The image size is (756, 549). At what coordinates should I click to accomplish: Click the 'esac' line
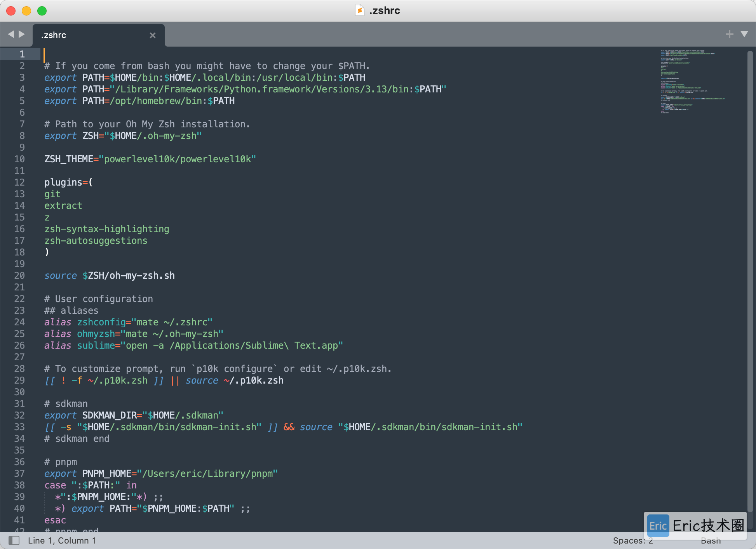coord(55,520)
